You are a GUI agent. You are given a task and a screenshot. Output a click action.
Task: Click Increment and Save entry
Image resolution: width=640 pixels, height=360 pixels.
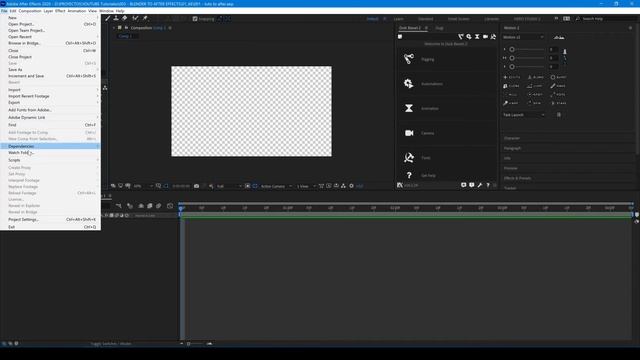[51, 76]
